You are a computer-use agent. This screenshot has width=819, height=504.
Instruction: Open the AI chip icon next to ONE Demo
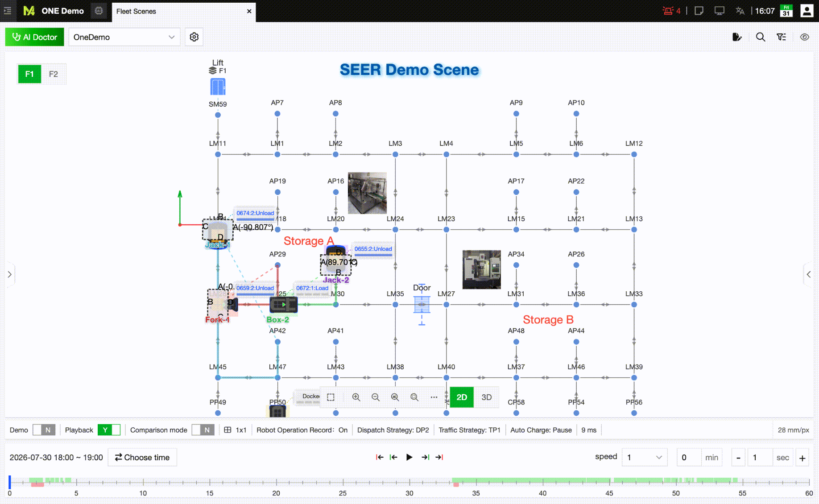tap(99, 11)
